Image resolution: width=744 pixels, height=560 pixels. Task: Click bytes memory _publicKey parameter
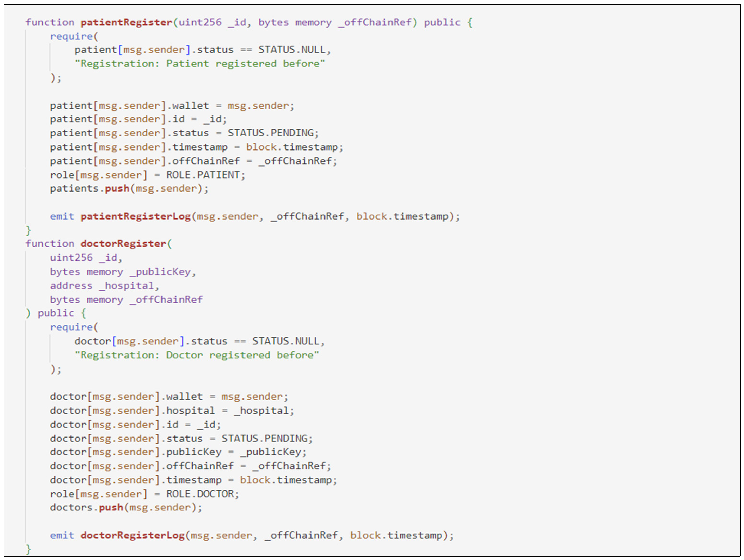(123, 272)
